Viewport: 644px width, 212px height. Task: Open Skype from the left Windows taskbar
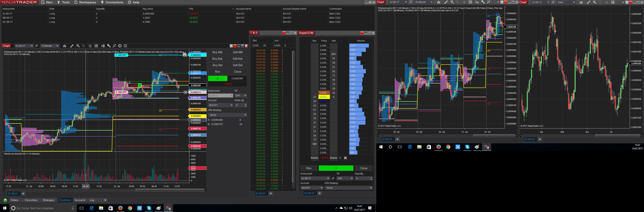tap(149, 208)
